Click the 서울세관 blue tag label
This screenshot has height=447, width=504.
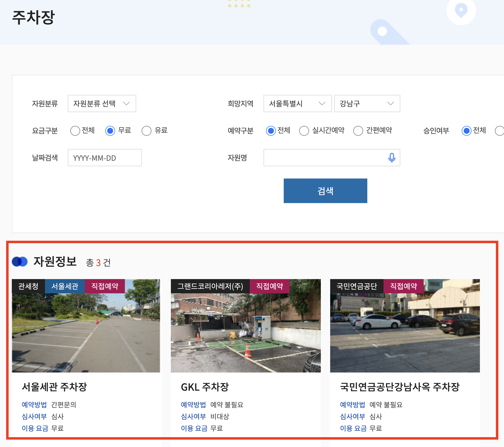pyautogui.click(x=65, y=286)
